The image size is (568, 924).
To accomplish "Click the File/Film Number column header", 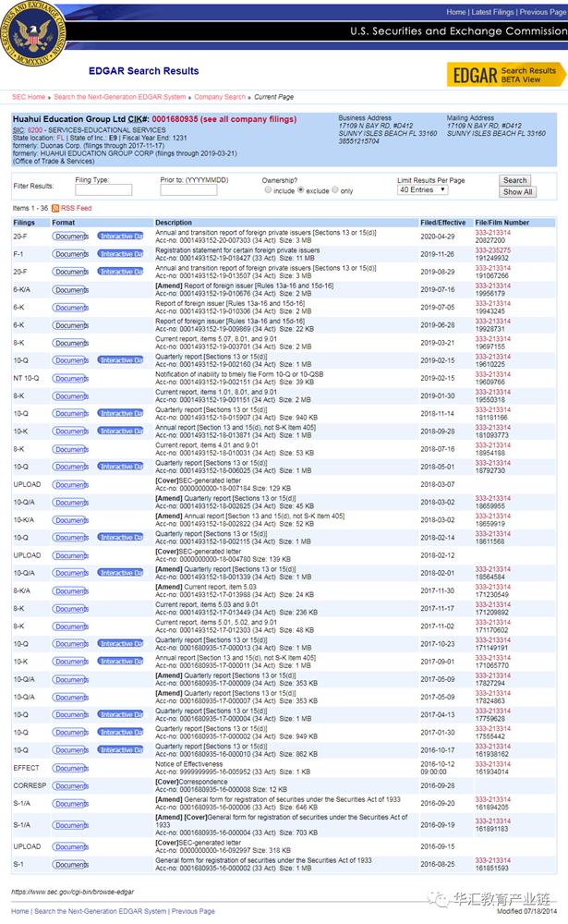I will coord(502,223).
